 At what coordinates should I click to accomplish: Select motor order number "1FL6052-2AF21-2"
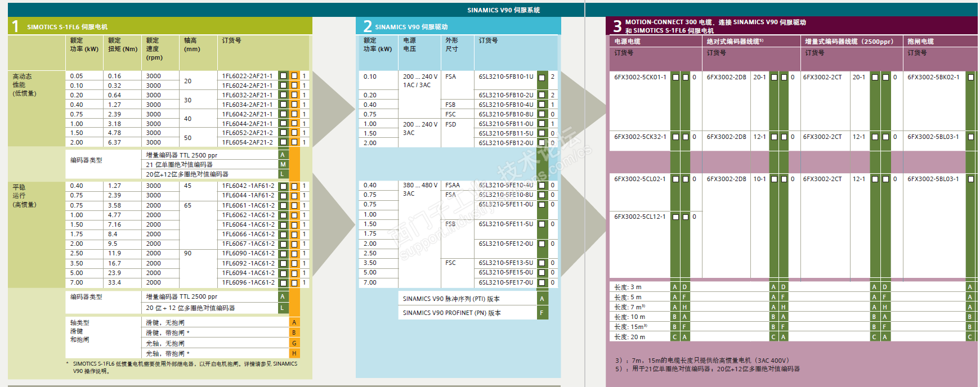[247, 133]
